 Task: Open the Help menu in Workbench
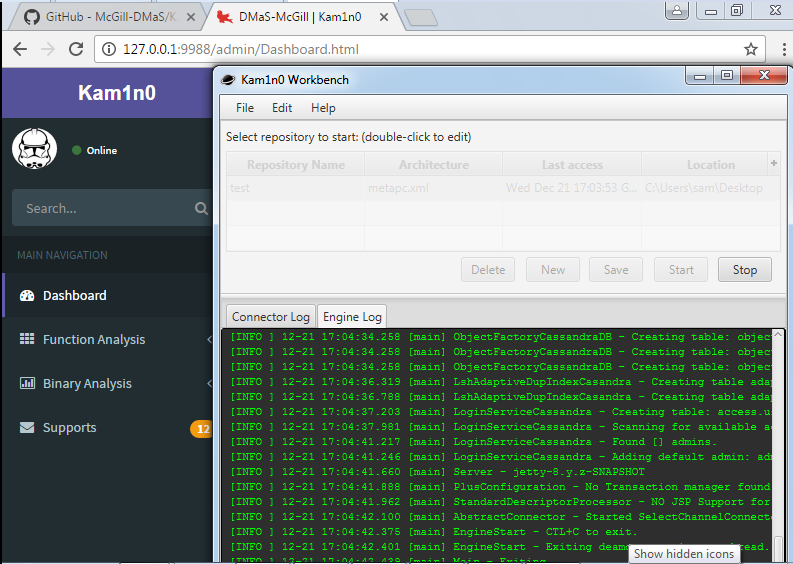pyautogui.click(x=323, y=108)
